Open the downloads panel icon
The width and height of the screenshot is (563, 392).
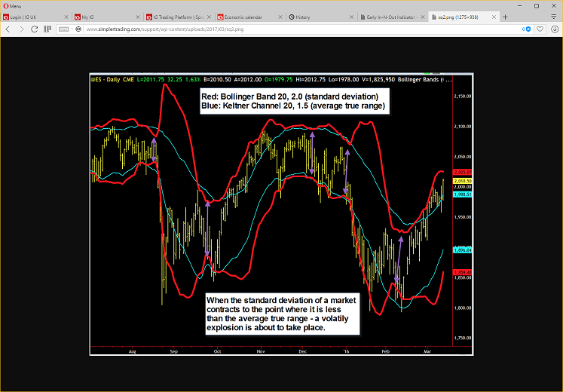555,29
